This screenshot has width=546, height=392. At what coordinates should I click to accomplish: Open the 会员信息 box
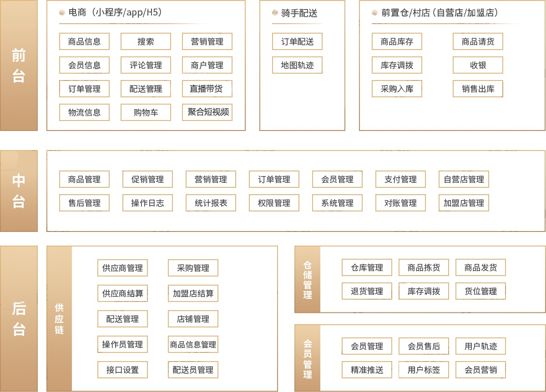[84, 65]
